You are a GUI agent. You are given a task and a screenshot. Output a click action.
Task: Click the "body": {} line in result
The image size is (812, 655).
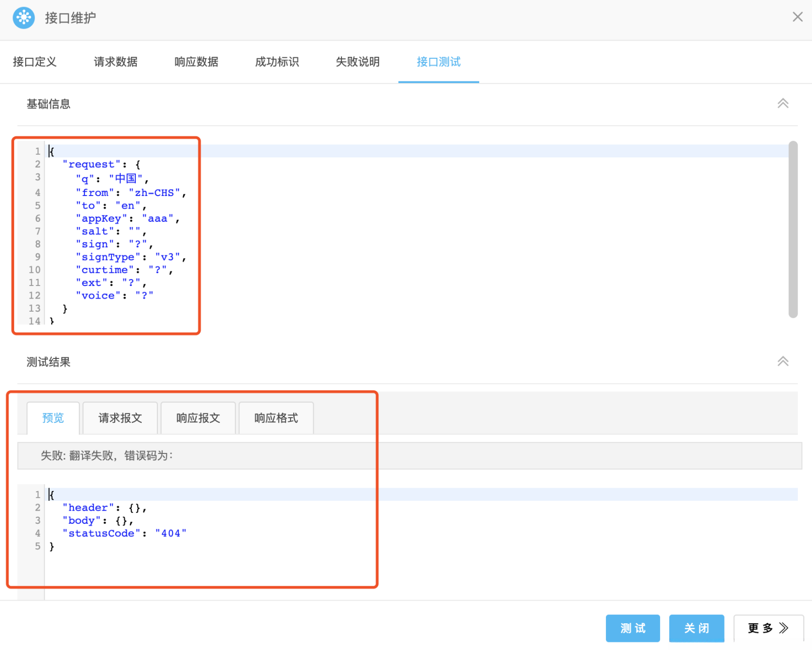(x=98, y=520)
